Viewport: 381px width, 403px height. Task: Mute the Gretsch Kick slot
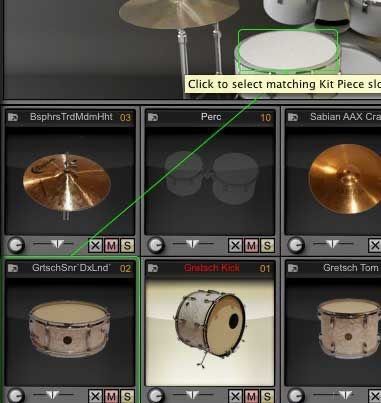[251, 396]
